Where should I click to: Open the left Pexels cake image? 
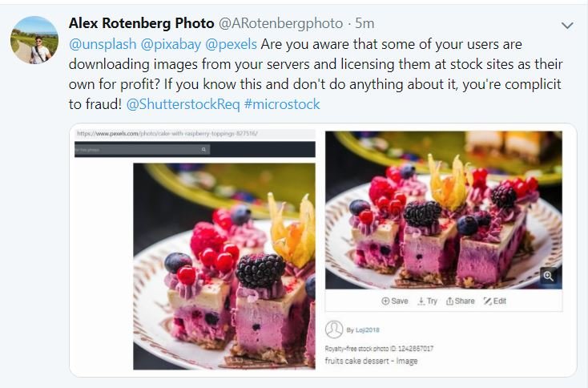tap(224, 266)
